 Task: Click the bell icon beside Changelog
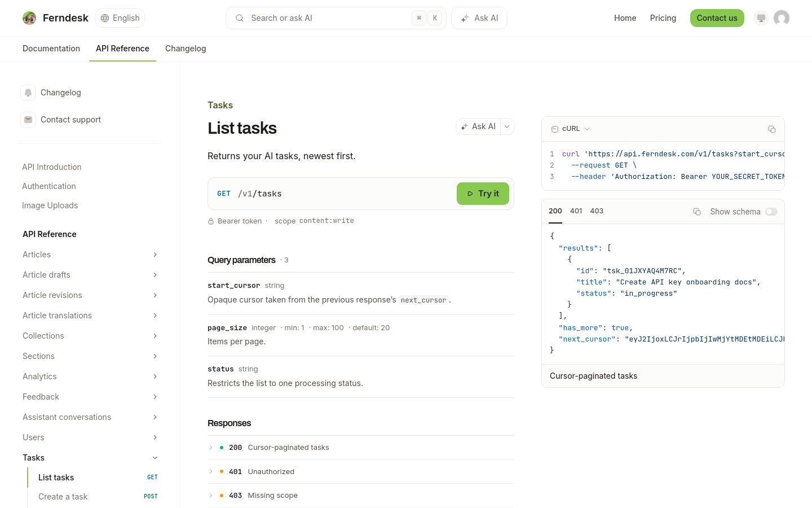click(x=28, y=93)
